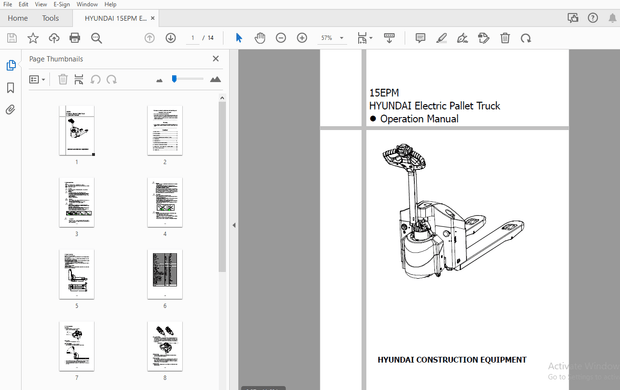Enlarge thumbnail size large mountain icon
The width and height of the screenshot is (620, 390).
(x=215, y=80)
